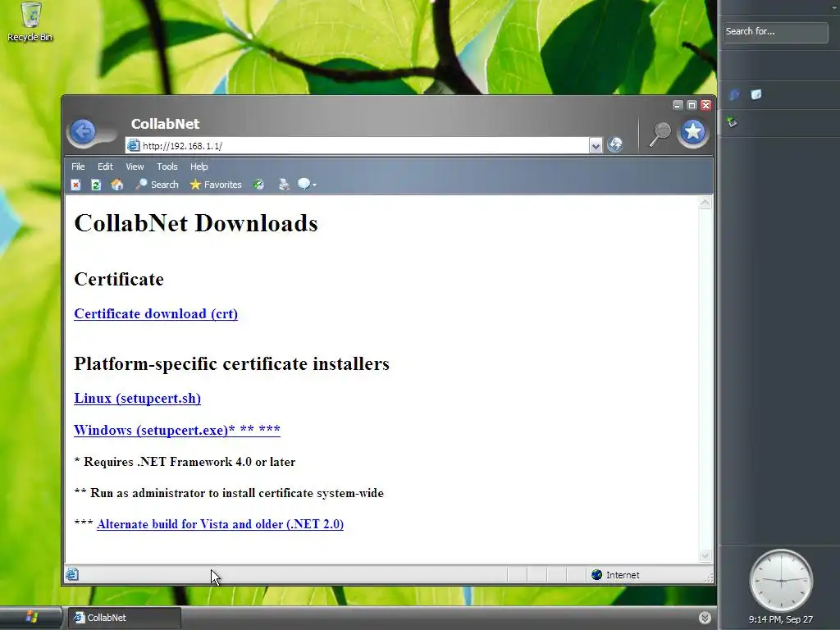The height and width of the screenshot is (630, 840).
Task: Click the Run as administrator note text
Action: pyautogui.click(x=229, y=493)
